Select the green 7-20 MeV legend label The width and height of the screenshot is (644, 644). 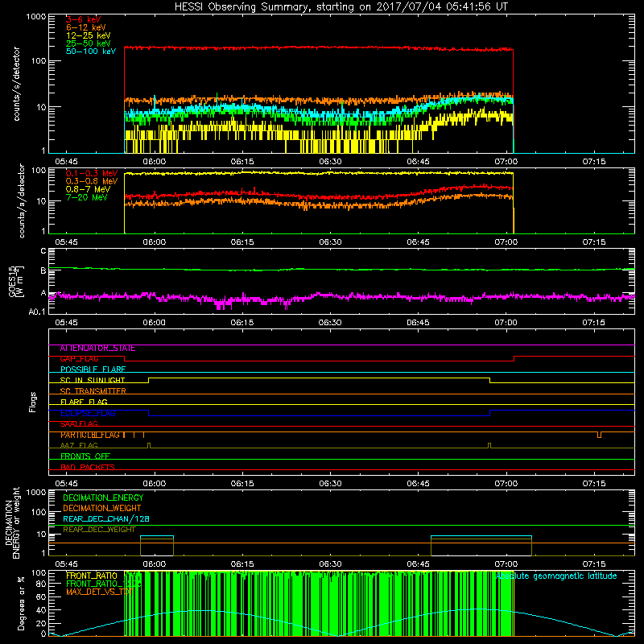pos(86,197)
